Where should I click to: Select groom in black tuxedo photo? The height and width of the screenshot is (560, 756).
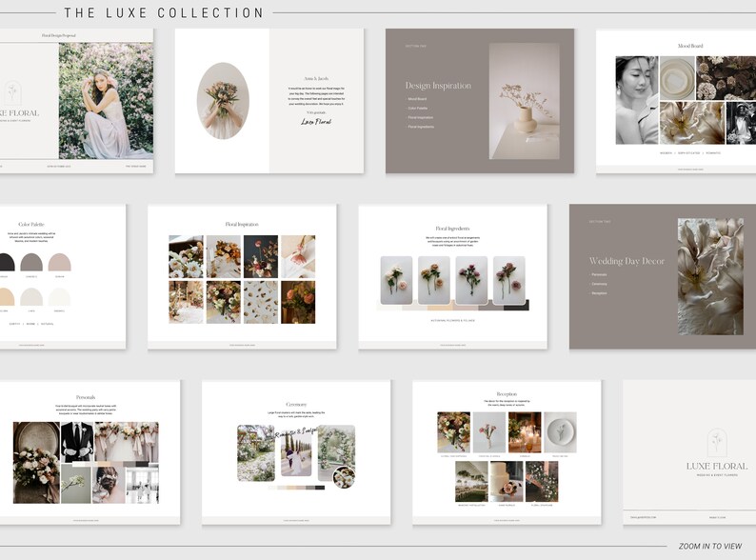77,442
